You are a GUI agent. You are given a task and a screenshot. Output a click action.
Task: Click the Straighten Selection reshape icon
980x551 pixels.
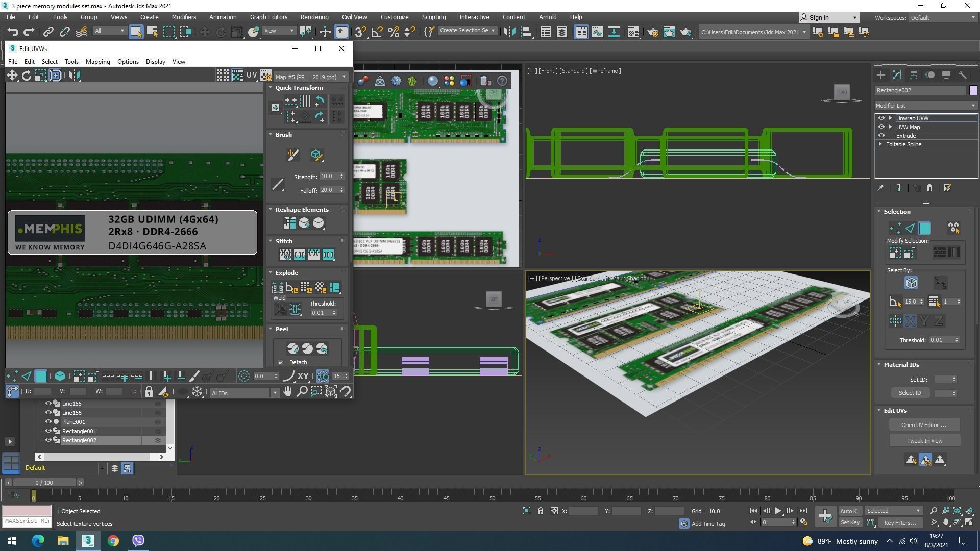coord(289,223)
